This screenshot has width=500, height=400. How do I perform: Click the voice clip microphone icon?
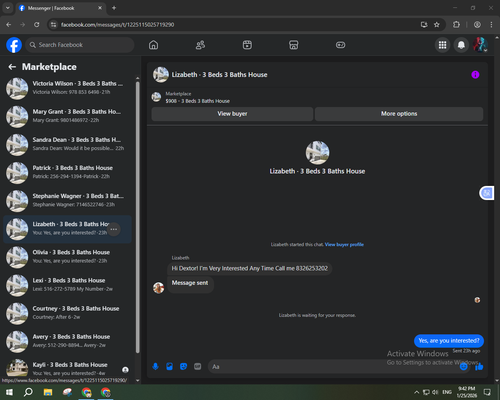point(155,367)
